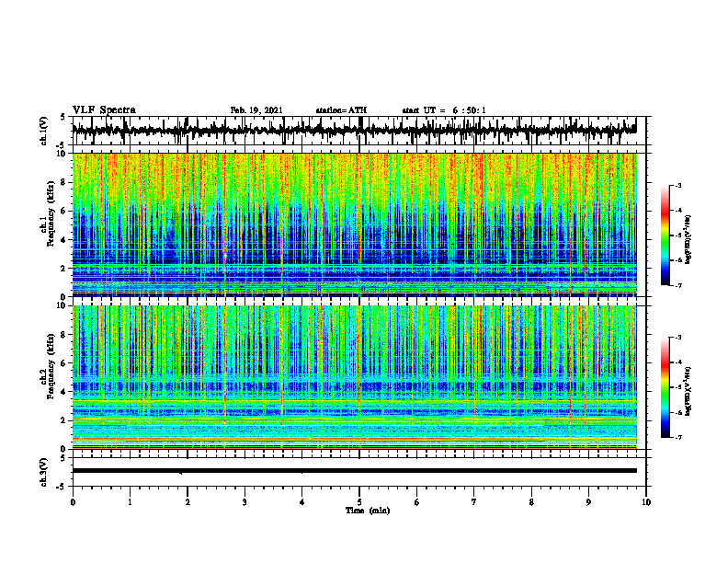Click the 'station=ATH' header label
728x563 pixels.
click(341, 110)
